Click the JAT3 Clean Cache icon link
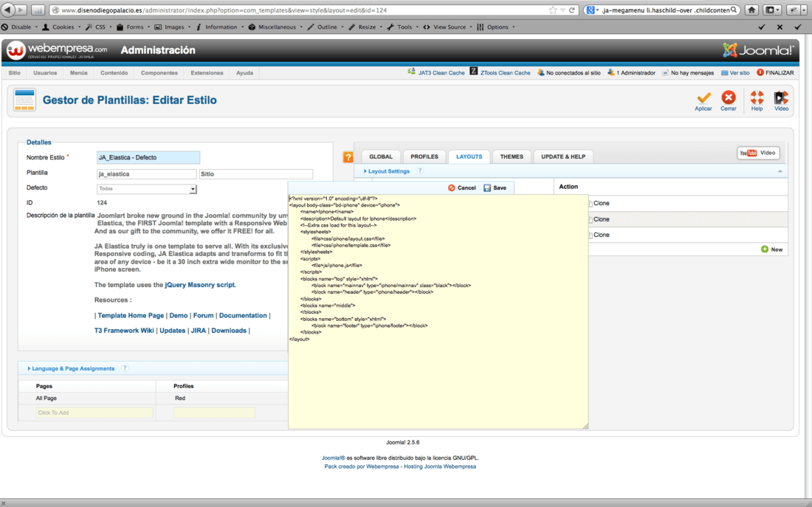 pos(436,72)
